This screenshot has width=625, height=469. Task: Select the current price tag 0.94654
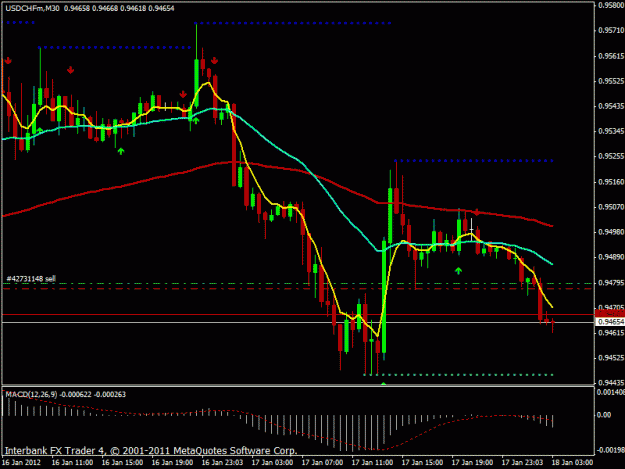610,322
